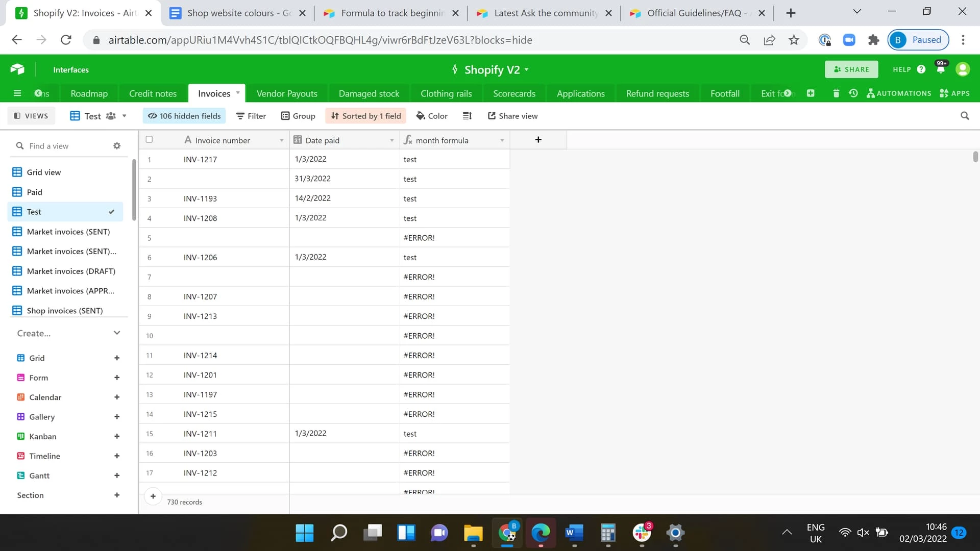Open the trash icon in the tab bar
The width and height of the screenshot is (980, 551).
click(x=836, y=93)
